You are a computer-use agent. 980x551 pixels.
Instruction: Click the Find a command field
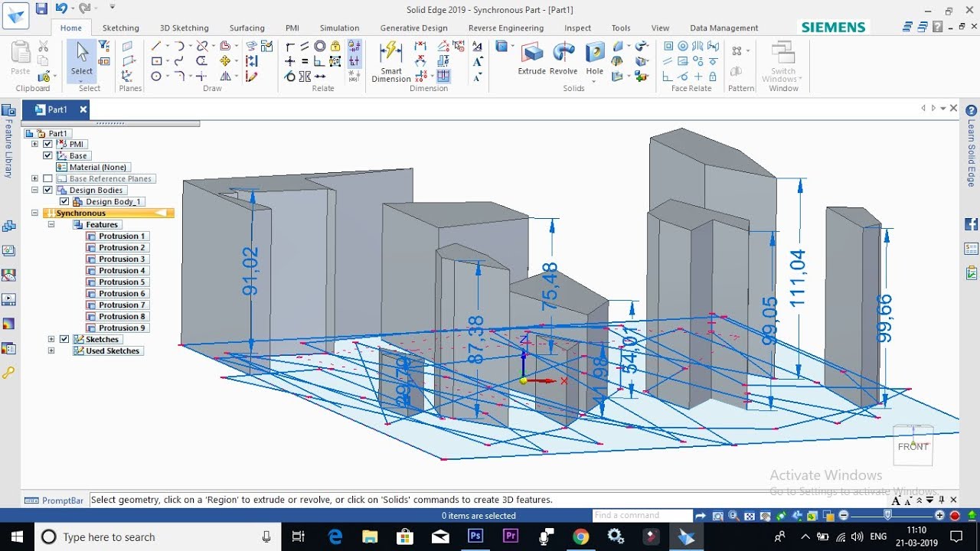tap(642, 515)
